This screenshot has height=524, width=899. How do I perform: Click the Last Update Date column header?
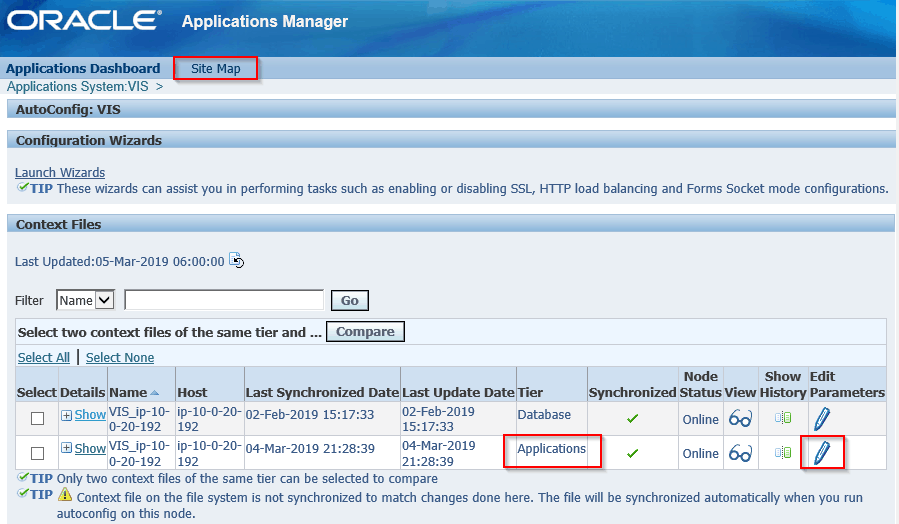(x=458, y=393)
